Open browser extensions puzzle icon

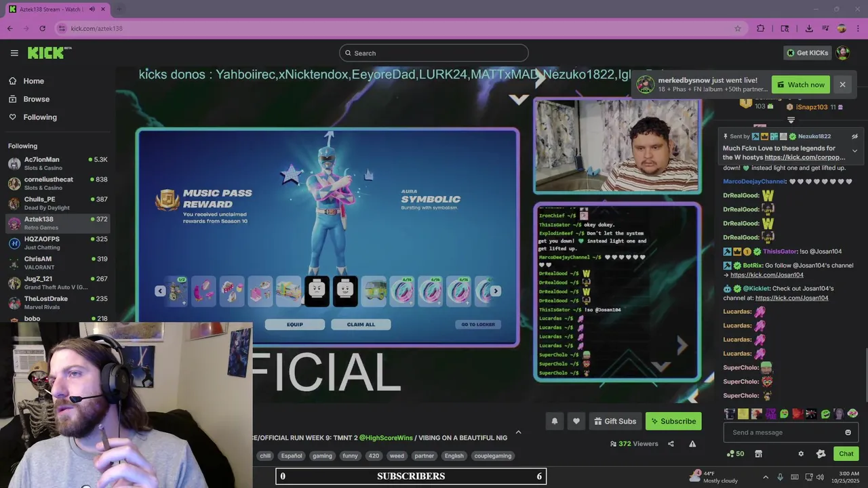760,28
